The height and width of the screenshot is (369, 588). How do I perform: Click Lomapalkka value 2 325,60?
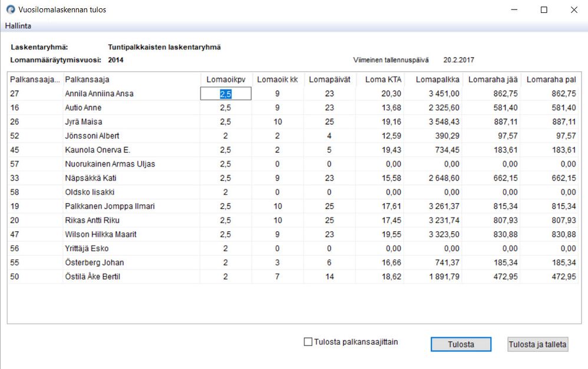point(444,108)
